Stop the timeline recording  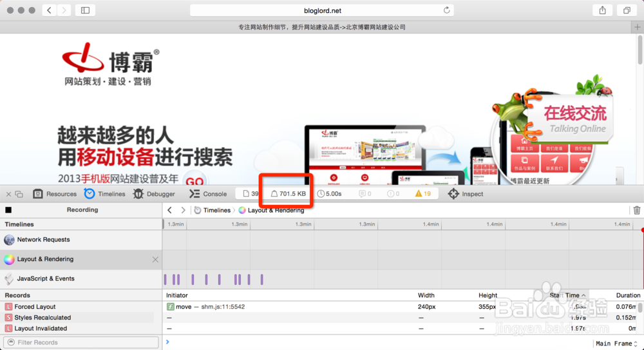(8, 209)
